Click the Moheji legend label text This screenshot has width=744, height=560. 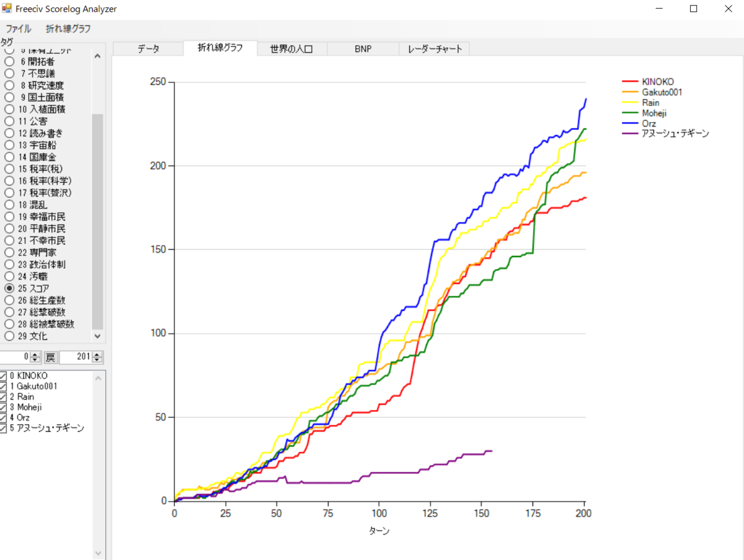coord(655,113)
